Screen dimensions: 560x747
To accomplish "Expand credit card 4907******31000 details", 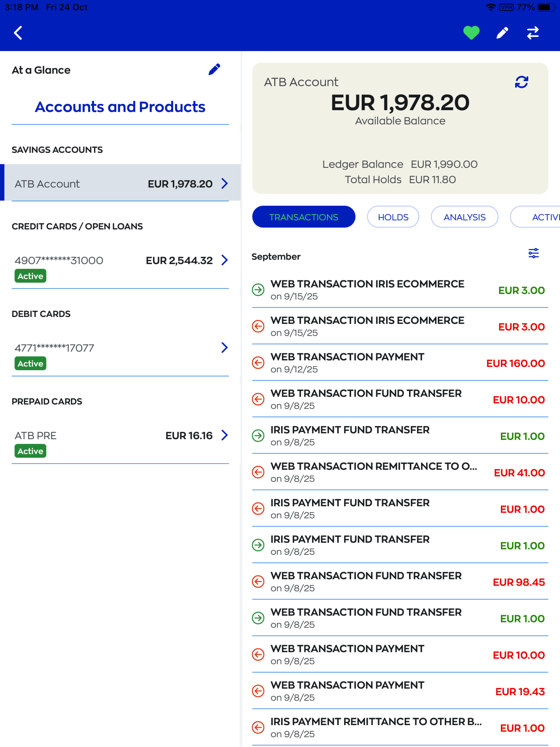I will coord(120,260).
